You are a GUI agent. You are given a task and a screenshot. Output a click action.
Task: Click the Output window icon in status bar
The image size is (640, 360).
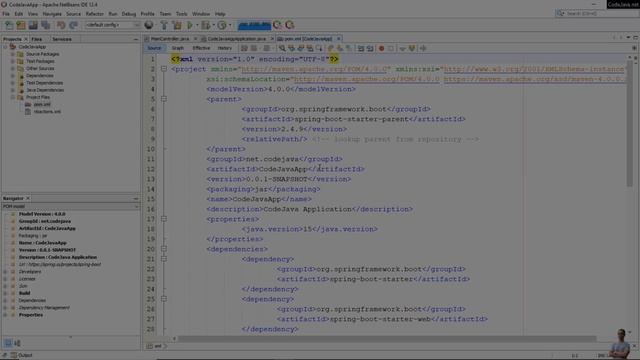13,356
